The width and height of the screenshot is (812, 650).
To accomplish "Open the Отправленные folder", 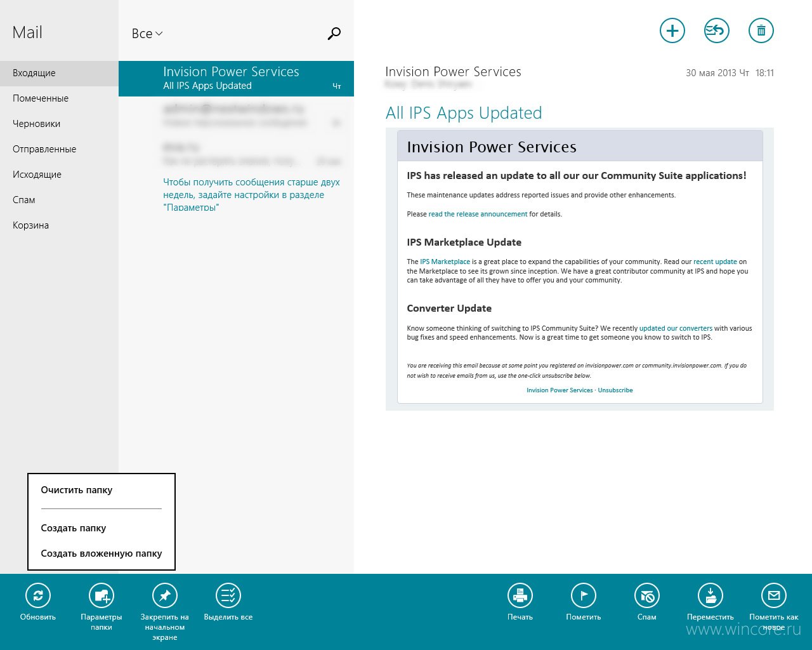I will [x=59, y=149].
